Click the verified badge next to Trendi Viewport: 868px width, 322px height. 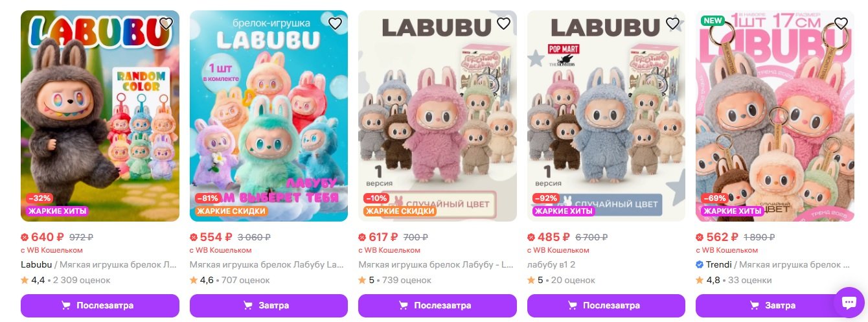coord(700,265)
